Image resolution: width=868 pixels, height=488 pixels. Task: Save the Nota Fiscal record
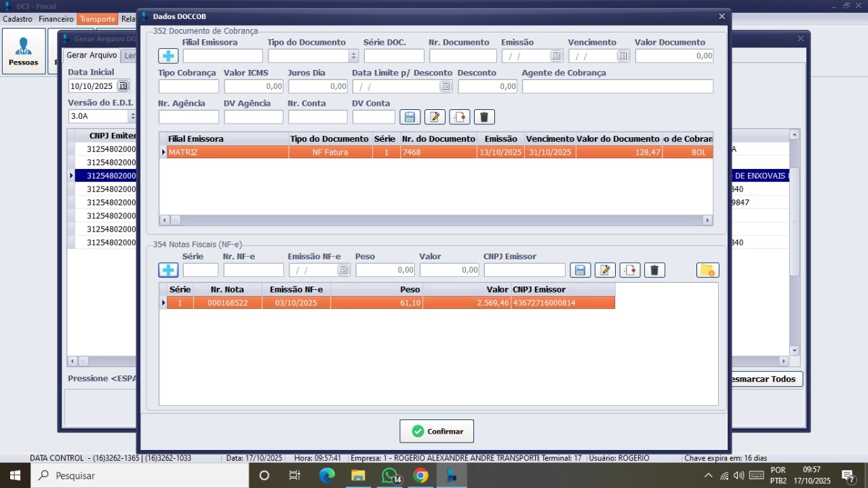point(580,270)
